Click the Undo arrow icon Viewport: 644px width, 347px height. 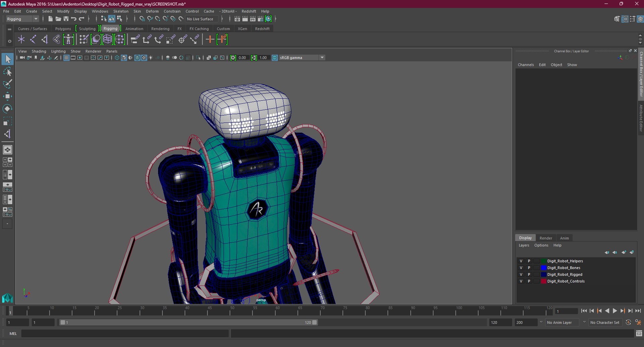pos(73,19)
